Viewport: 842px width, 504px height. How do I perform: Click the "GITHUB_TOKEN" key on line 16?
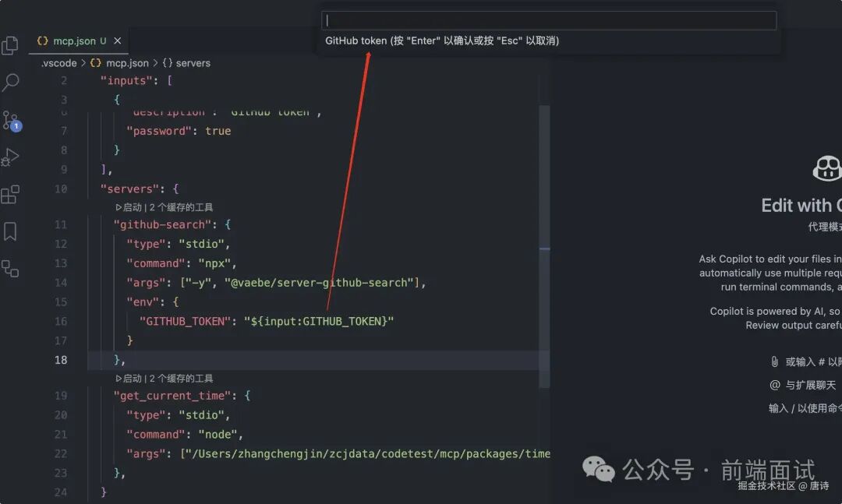[x=186, y=321]
